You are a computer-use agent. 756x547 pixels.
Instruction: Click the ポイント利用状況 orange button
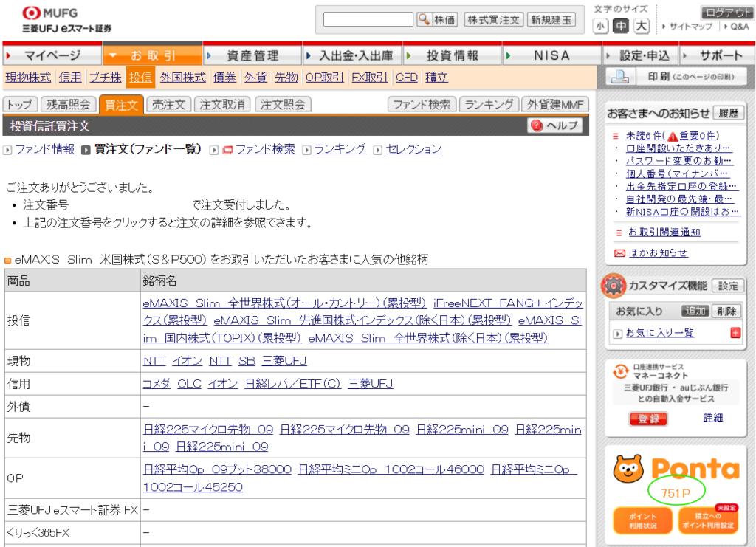tap(642, 520)
